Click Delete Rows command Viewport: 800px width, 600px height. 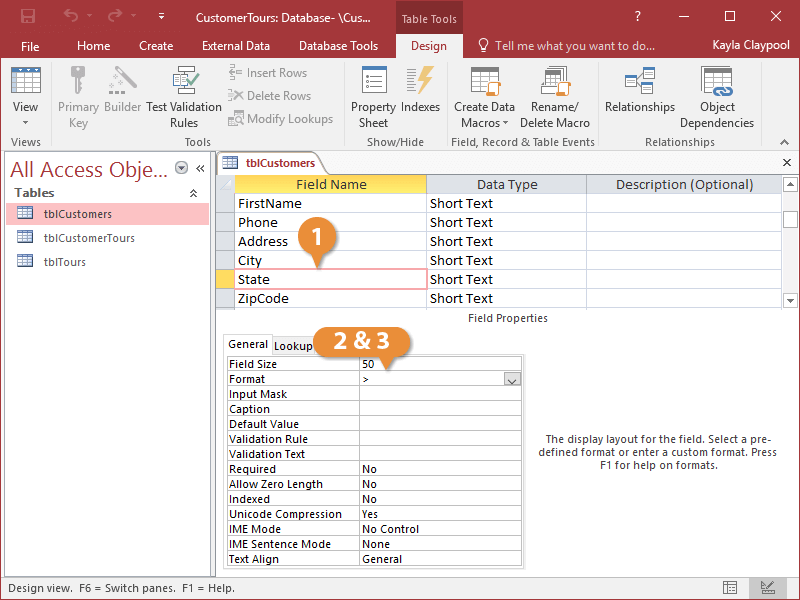(x=269, y=96)
